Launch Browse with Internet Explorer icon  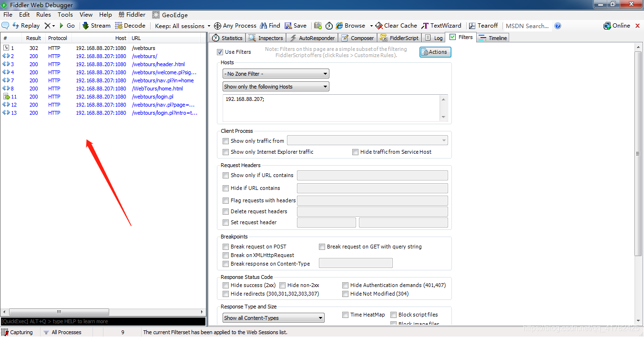click(350, 26)
